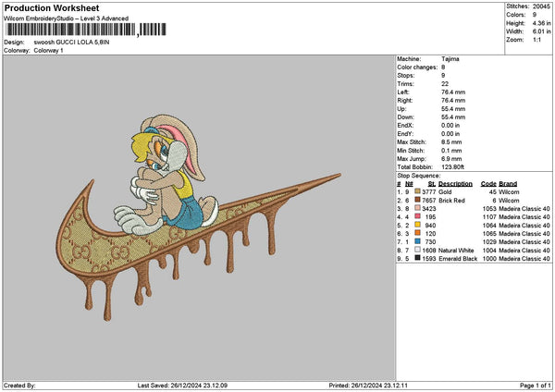
Task: Click the Left value 76.4 mm
Action: click(453, 92)
